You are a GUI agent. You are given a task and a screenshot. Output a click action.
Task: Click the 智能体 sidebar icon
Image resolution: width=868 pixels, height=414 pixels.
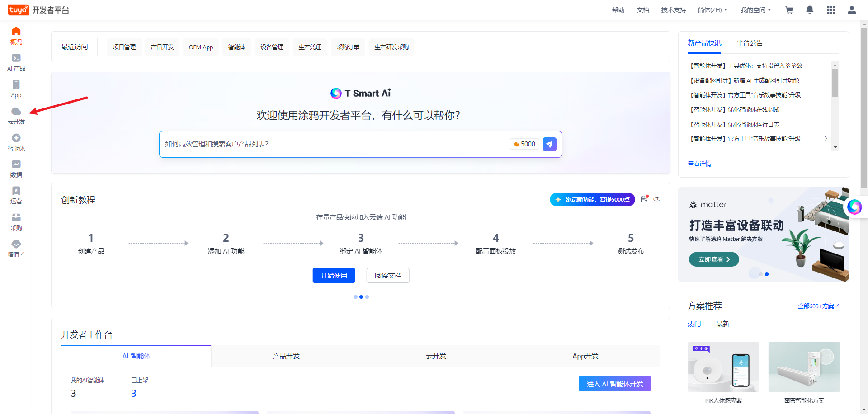pyautogui.click(x=16, y=138)
